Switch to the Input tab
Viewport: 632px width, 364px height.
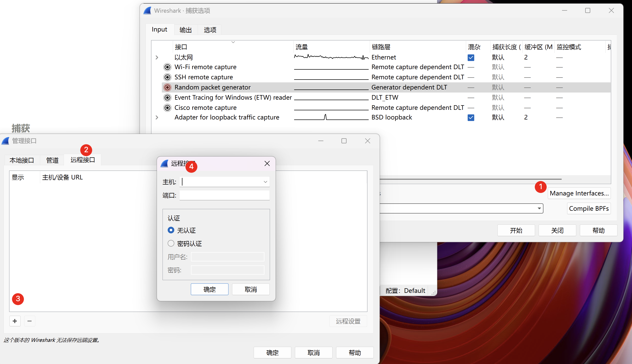[x=160, y=29]
